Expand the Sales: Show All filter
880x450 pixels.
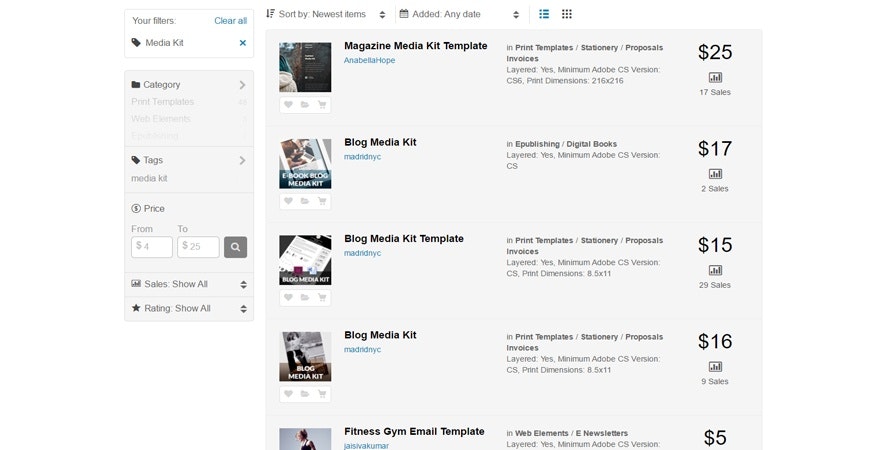point(188,284)
